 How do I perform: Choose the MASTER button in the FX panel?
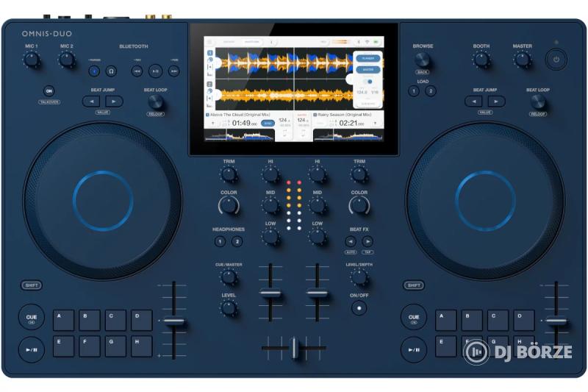point(368,70)
